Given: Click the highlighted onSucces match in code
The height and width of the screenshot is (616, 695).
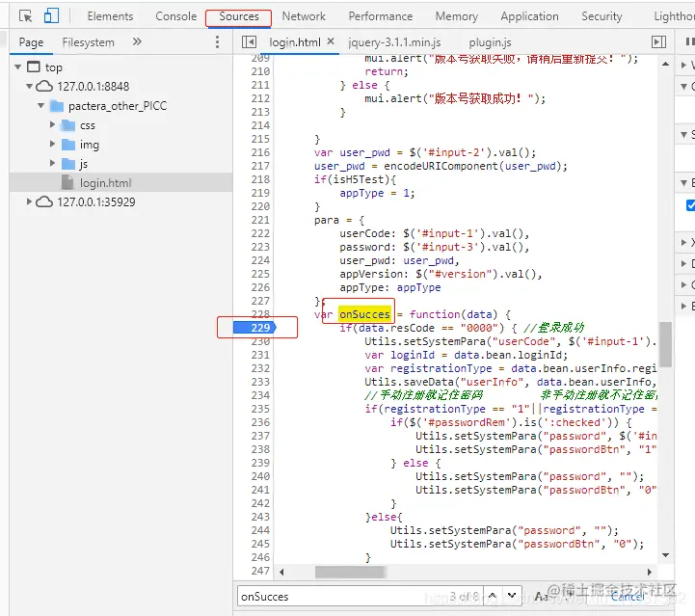Looking at the screenshot, I should click(x=364, y=314).
